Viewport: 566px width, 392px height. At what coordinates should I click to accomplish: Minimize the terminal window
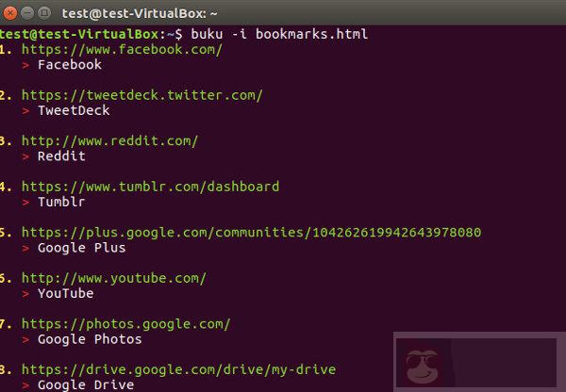(x=27, y=13)
